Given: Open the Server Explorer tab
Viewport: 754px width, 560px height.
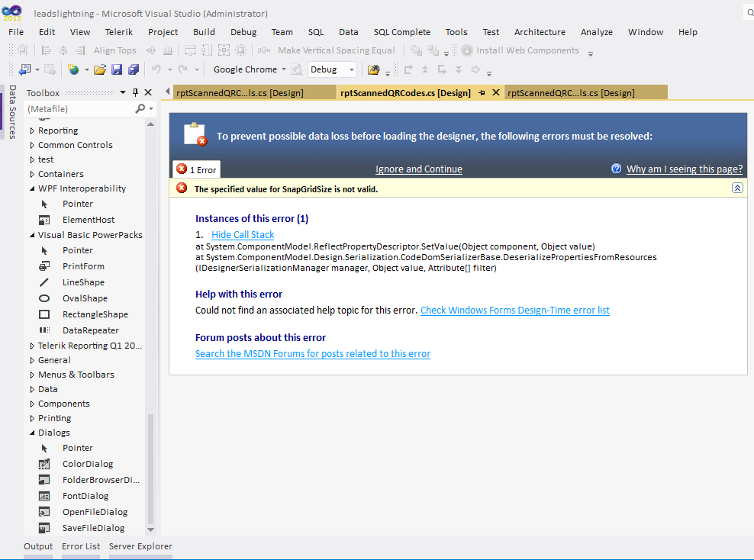Looking at the screenshot, I should coord(140,546).
